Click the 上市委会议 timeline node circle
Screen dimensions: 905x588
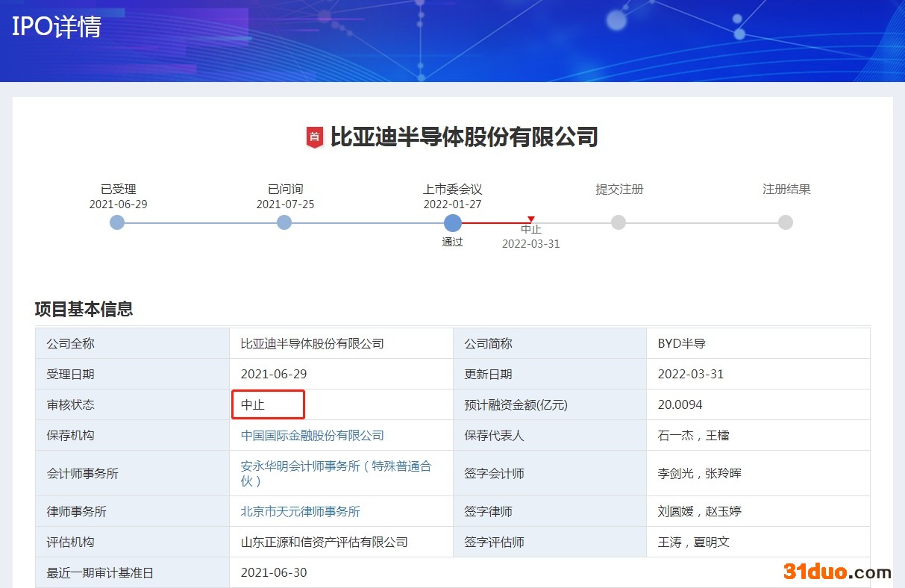452,222
